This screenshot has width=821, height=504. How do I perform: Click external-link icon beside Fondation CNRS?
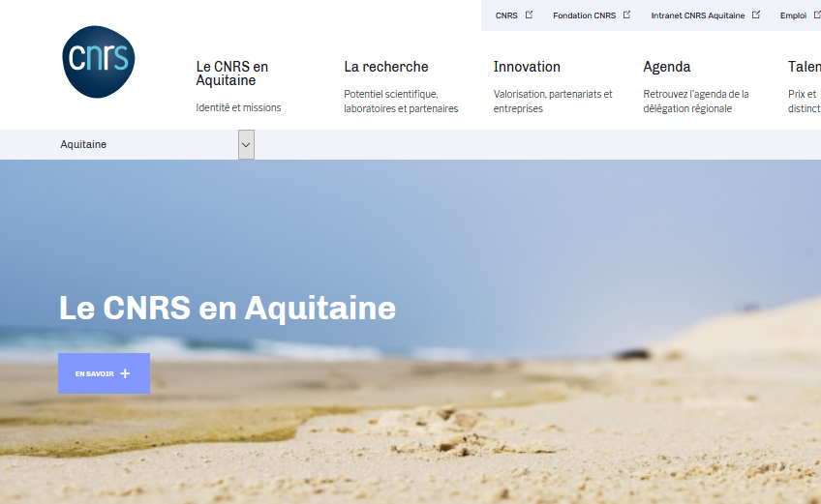[x=626, y=15]
